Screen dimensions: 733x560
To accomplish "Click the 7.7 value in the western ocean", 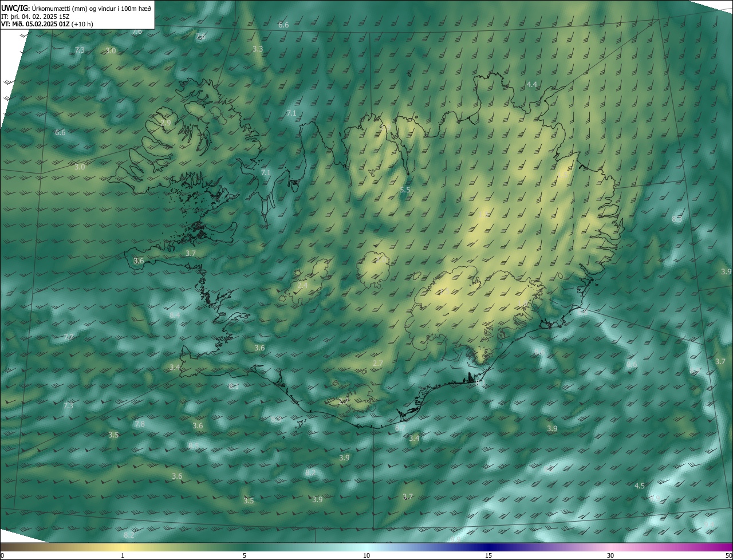I will (69, 337).
